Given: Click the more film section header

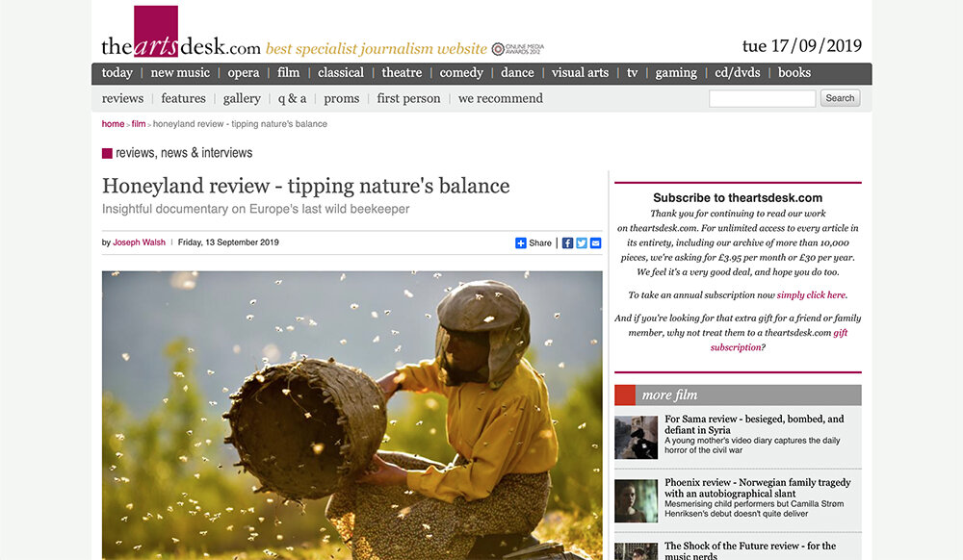Looking at the screenshot, I should pos(738,395).
